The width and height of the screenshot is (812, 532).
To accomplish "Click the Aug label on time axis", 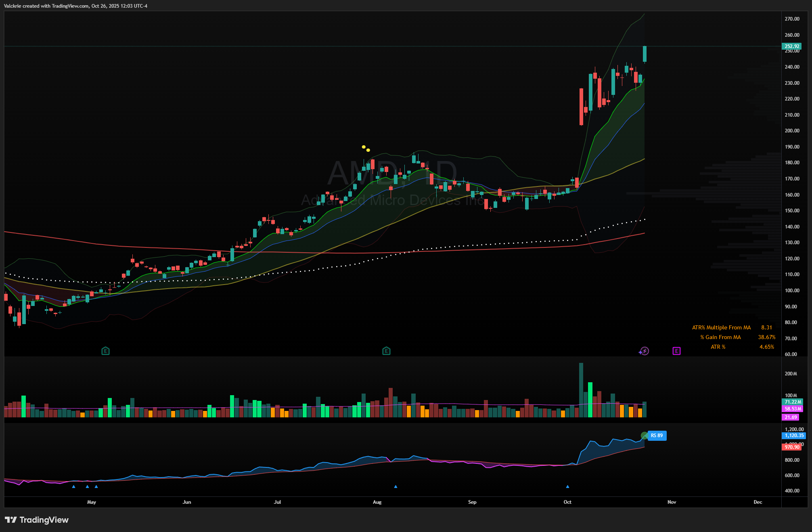I will (377, 502).
